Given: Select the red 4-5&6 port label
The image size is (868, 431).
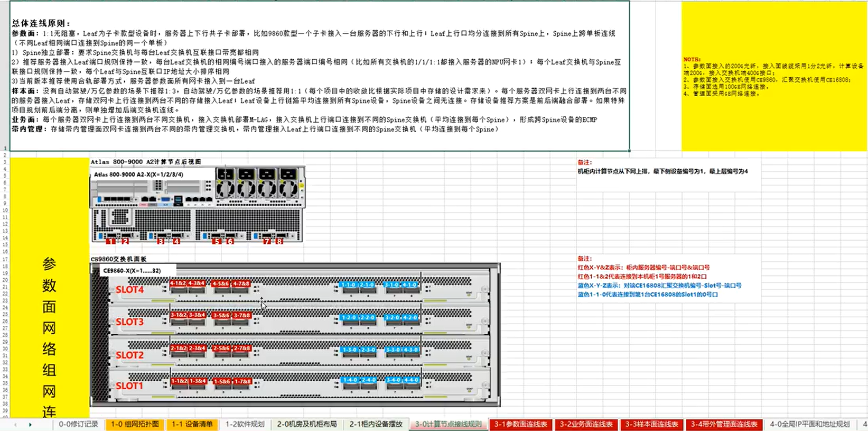Looking at the screenshot, I should (x=221, y=284).
